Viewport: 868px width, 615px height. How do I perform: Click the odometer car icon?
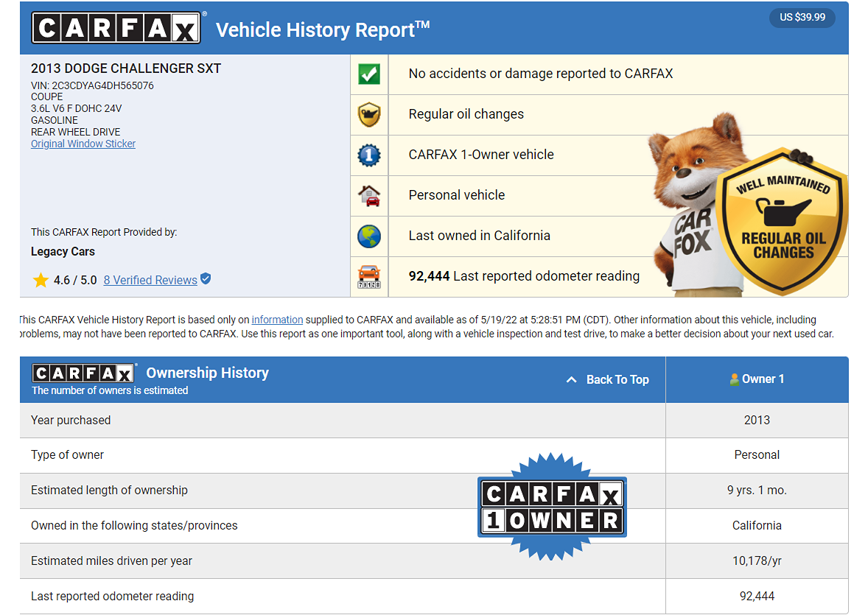(368, 277)
